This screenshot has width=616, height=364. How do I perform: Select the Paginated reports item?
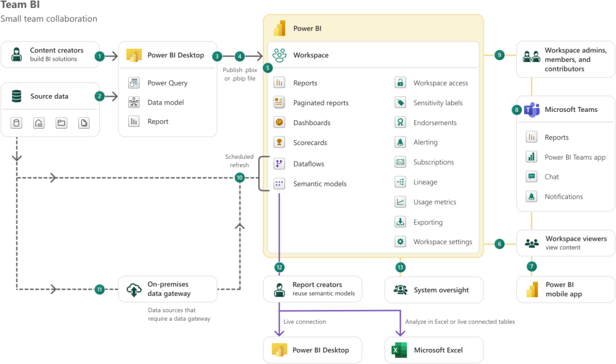[321, 103]
